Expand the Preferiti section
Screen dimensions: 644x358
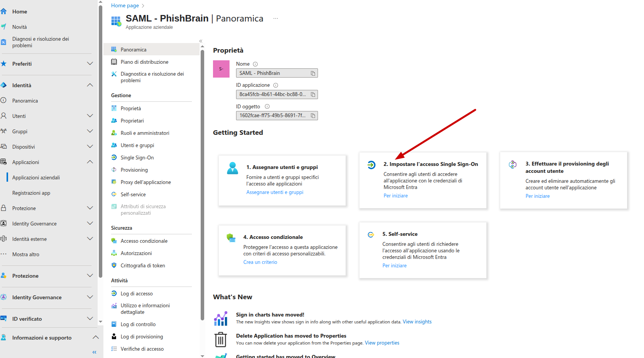click(x=90, y=64)
